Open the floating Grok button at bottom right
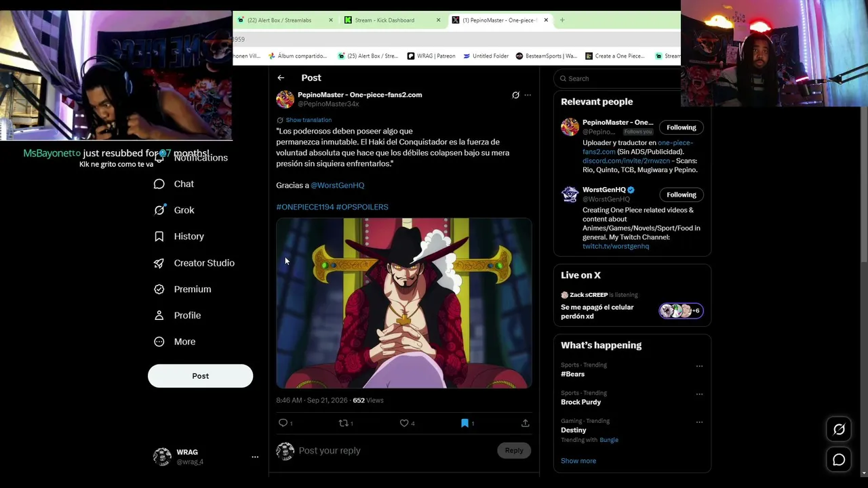This screenshot has width=868, height=488. [839, 430]
